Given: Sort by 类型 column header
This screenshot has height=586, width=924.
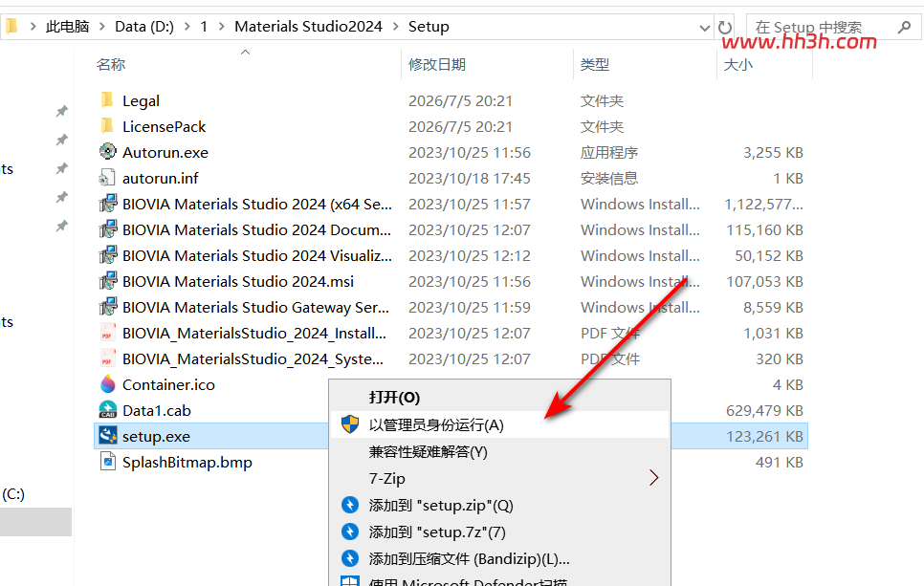Looking at the screenshot, I should [x=595, y=64].
